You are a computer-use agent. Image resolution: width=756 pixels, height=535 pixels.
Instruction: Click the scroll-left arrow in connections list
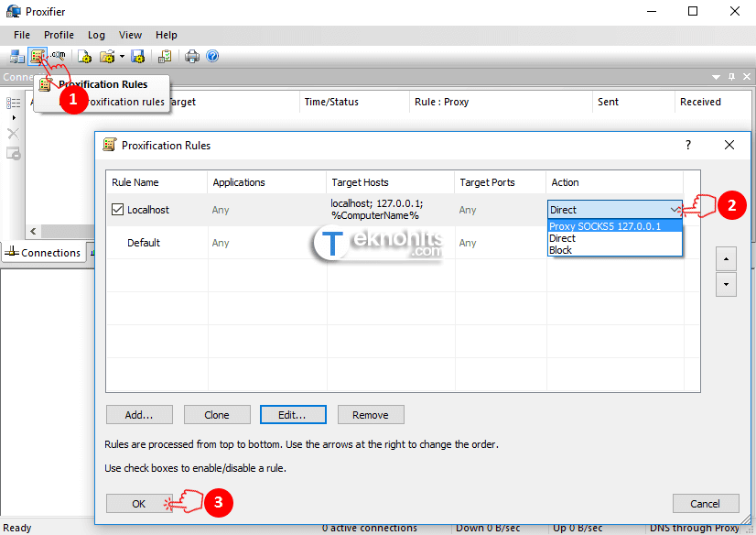click(33, 231)
